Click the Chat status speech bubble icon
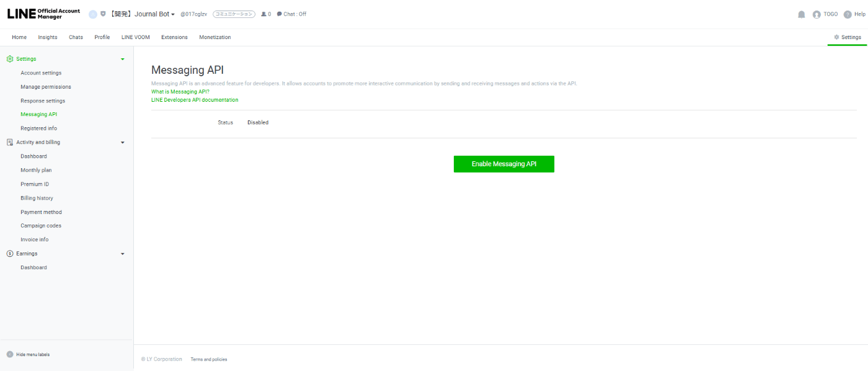This screenshot has width=868, height=371. tap(279, 14)
